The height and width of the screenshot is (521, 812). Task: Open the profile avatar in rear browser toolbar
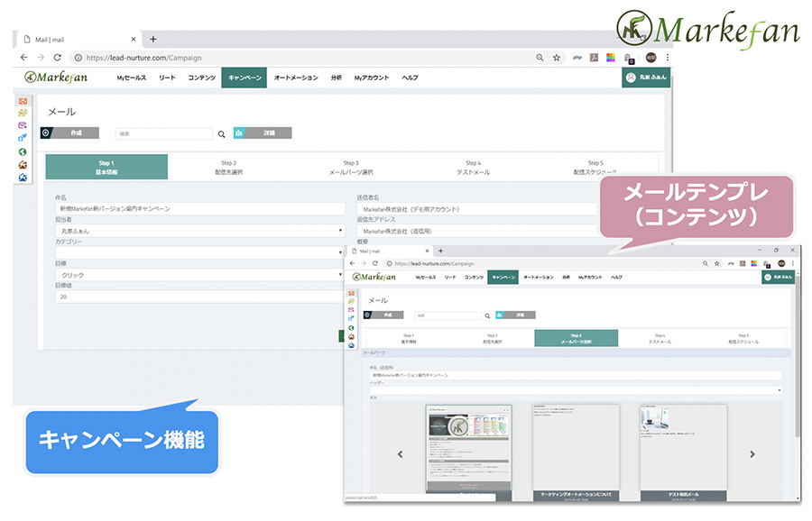coord(651,58)
